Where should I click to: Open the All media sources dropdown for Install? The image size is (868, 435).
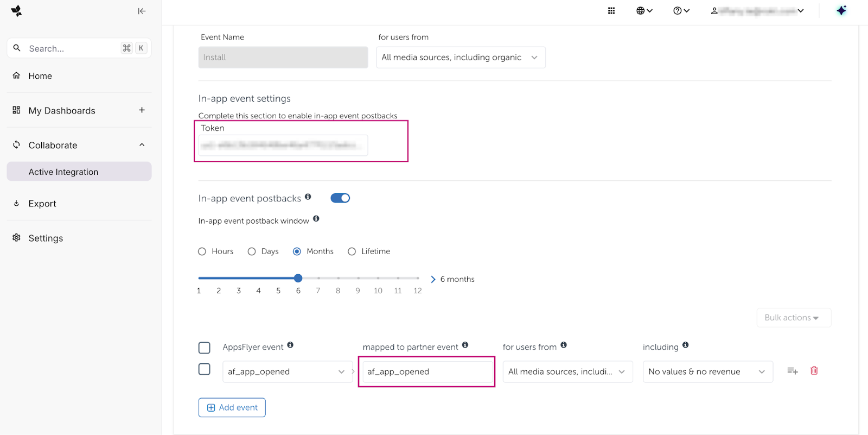[461, 58]
